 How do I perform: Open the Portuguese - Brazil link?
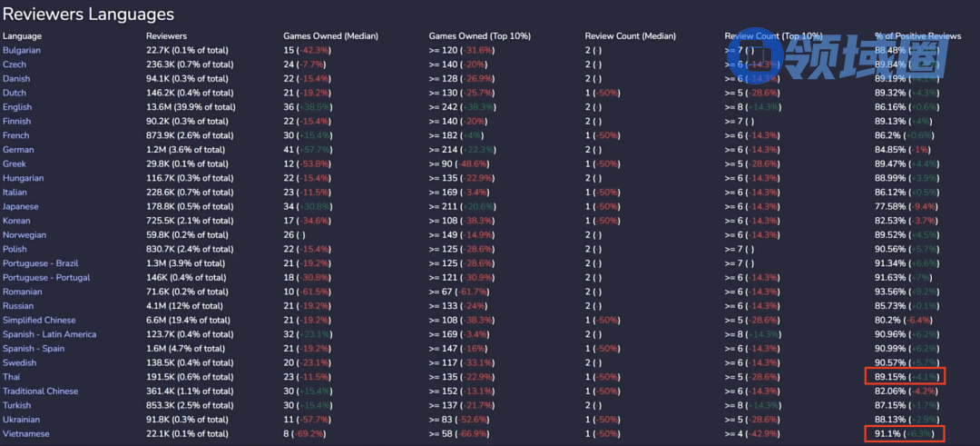pyautogui.click(x=41, y=263)
